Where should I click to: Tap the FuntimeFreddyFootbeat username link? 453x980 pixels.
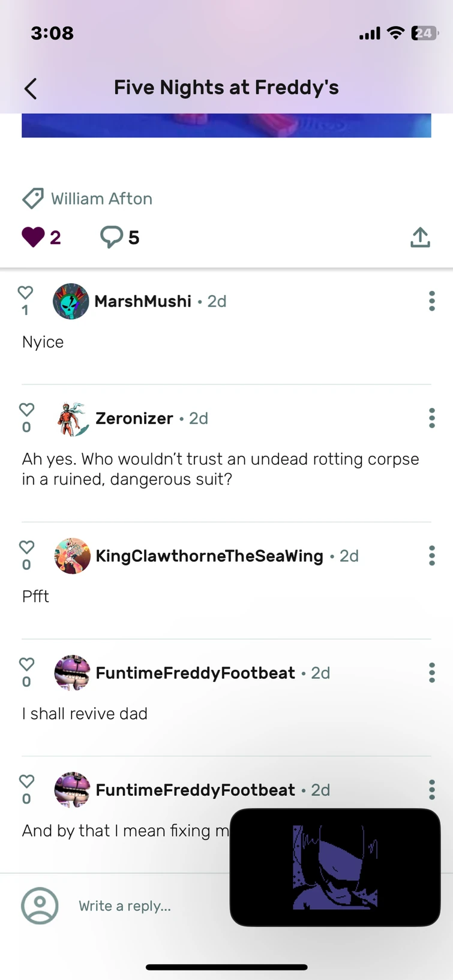tap(194, 673)
